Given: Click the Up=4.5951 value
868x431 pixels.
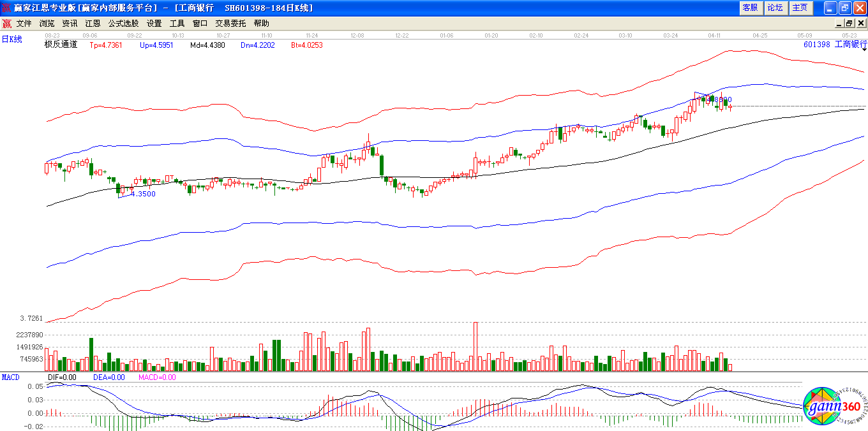Looking at the screenshot, I should (156, 45).
